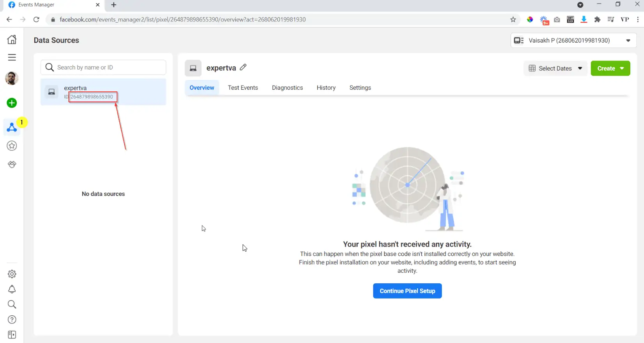
Task: Close the Events Manager tab
Action: tap(98, 5)
